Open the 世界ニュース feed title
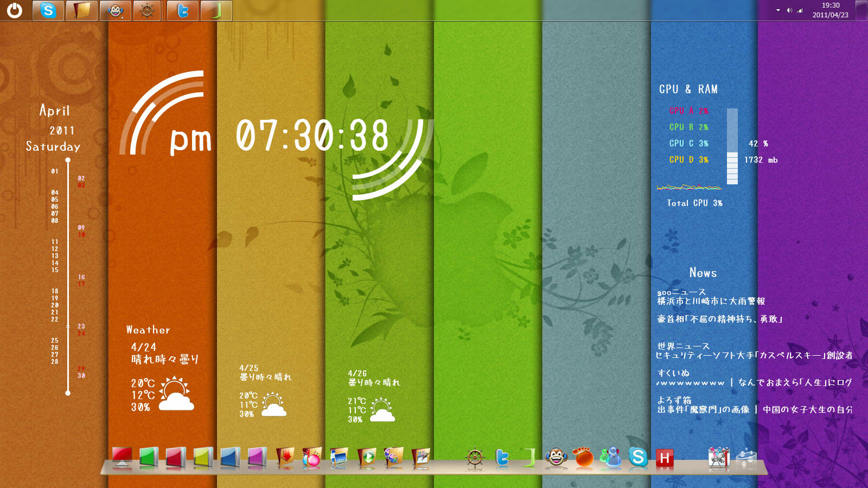This screenshot has height=488, width=868. 684,346
